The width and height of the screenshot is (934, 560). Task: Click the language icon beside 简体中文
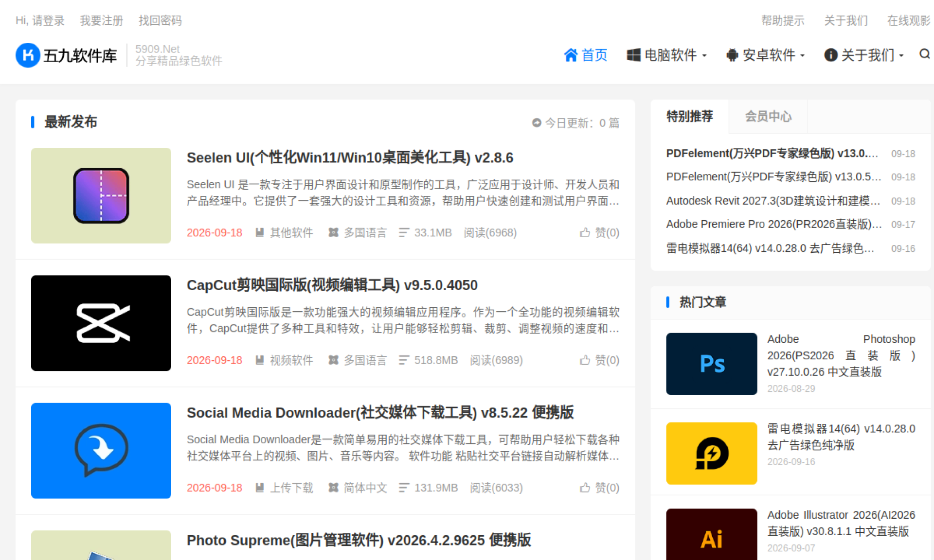tap(333, 488)
